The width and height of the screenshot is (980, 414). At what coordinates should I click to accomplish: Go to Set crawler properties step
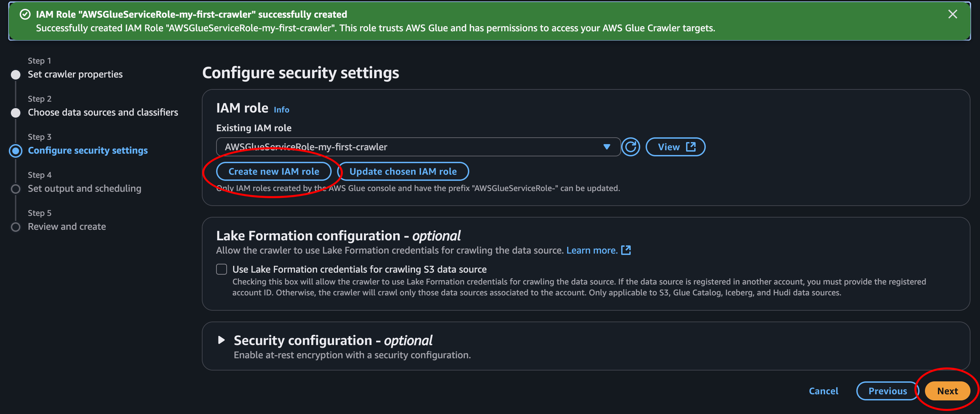(x=75, y=74)
